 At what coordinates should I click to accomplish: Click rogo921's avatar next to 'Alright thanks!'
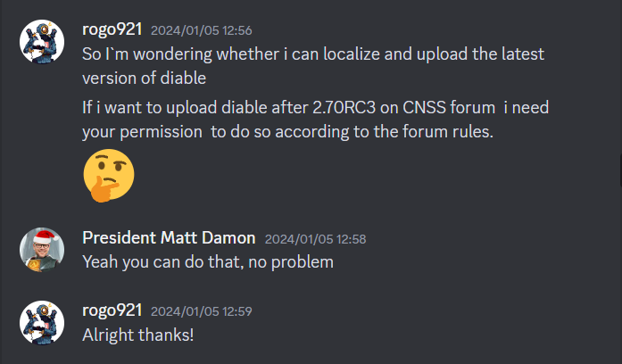(42, 323)
